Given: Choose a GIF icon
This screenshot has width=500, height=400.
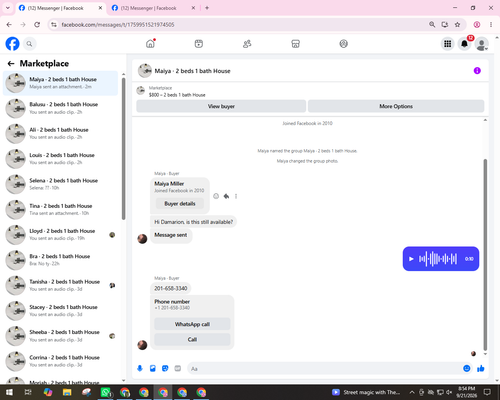Looking at the screenshot, I should [178, 368].
